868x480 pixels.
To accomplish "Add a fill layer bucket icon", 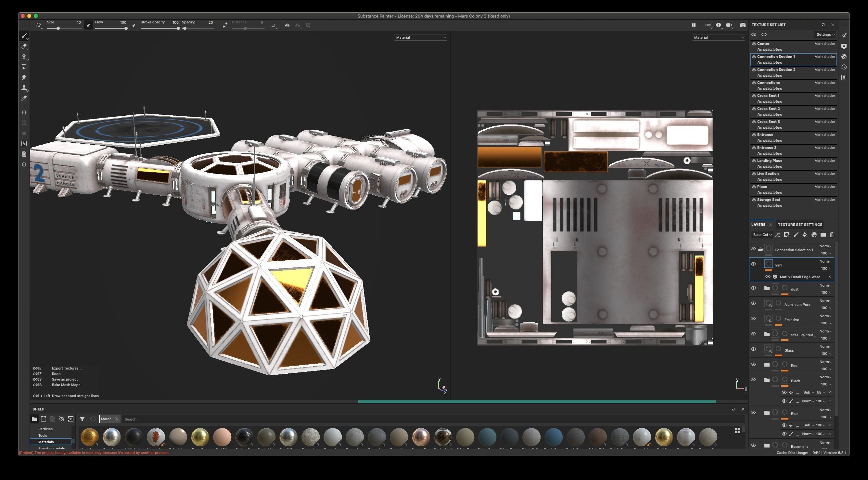I will 805,235.
